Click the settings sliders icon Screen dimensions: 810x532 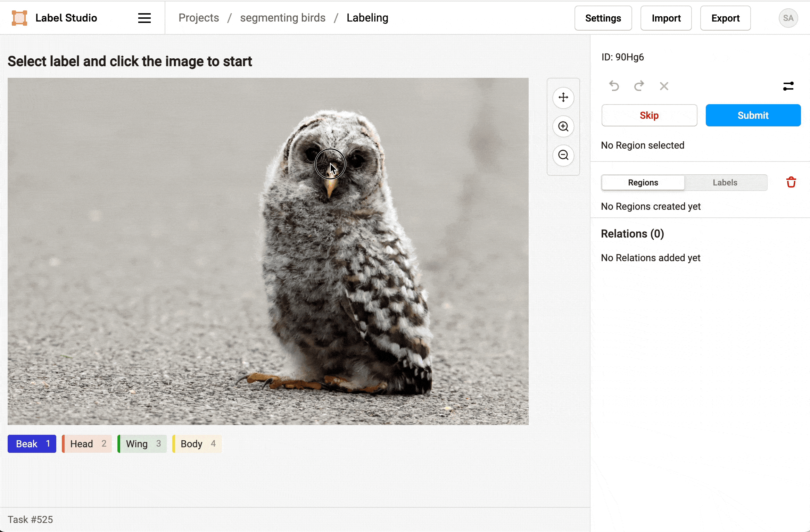click(x=788, y=86)
